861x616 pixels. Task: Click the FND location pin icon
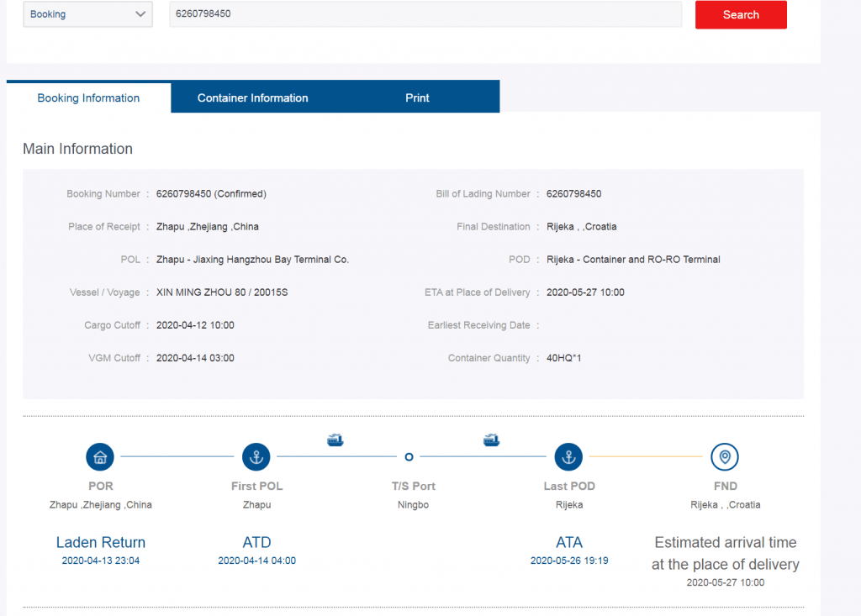click(725, 457)
